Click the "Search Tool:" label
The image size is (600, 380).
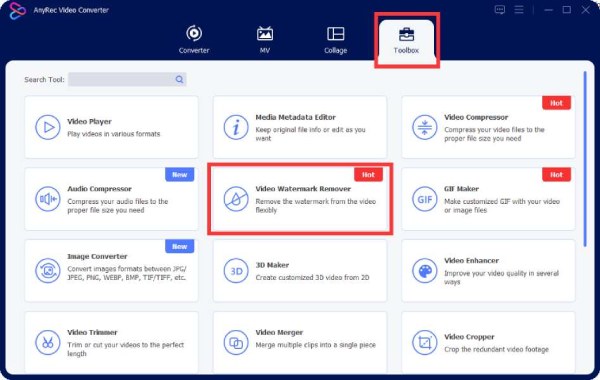click(x=44, y=80)
